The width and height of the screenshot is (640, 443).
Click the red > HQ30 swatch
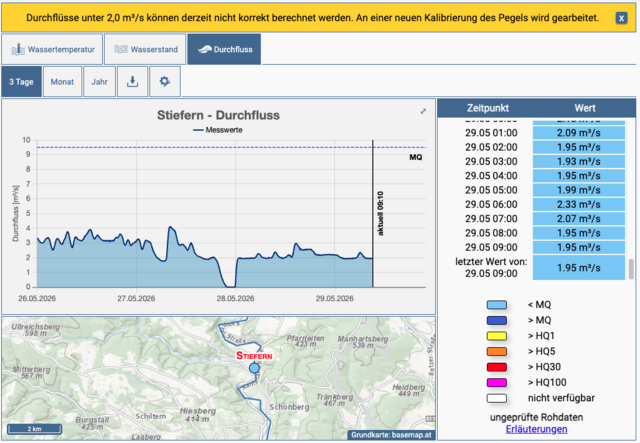(497, 367)
